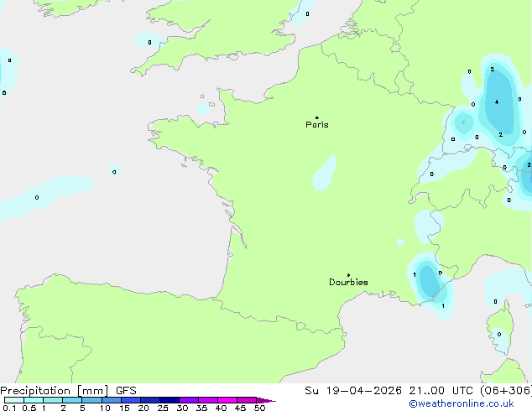Click the '0.5' legend scale value
Image resolution: width=532 pixels, height=411 pixels.
(29, 408)
